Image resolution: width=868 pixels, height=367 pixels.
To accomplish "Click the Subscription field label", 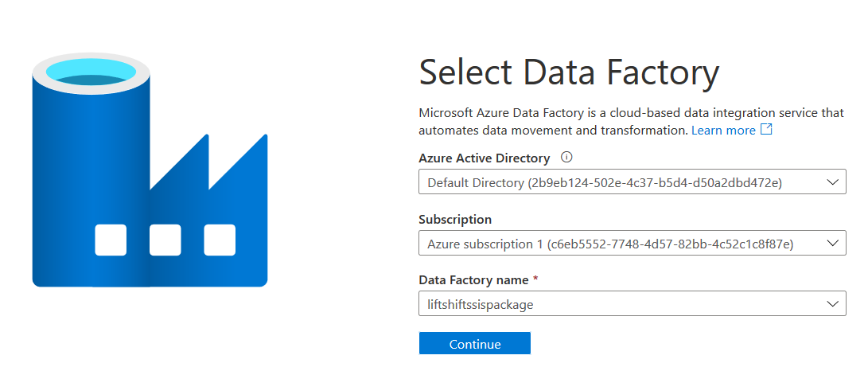I will click(455, 219).
